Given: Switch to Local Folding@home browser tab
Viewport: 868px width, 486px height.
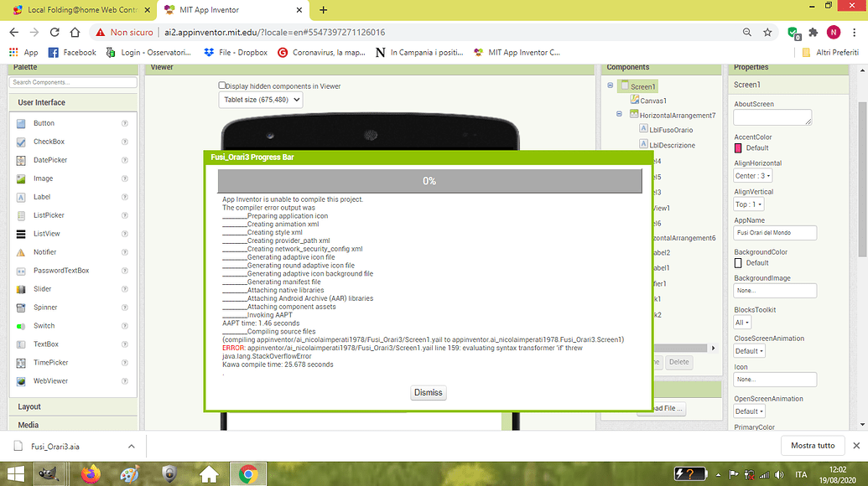Looking at the screenshot, I should [x=82, y=10].
